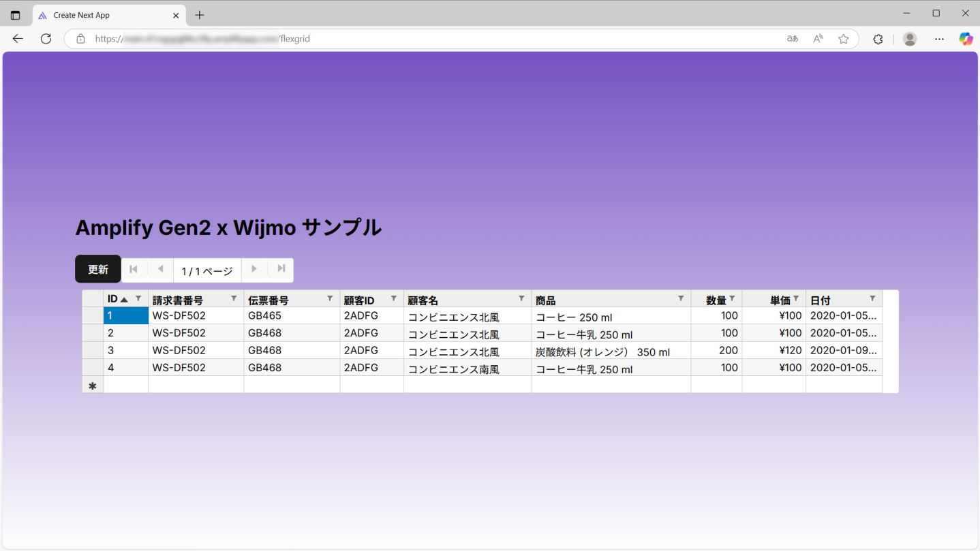Open filter for 日付 column
The width and height of the screenshot is (980, 551).
point(872,299)
